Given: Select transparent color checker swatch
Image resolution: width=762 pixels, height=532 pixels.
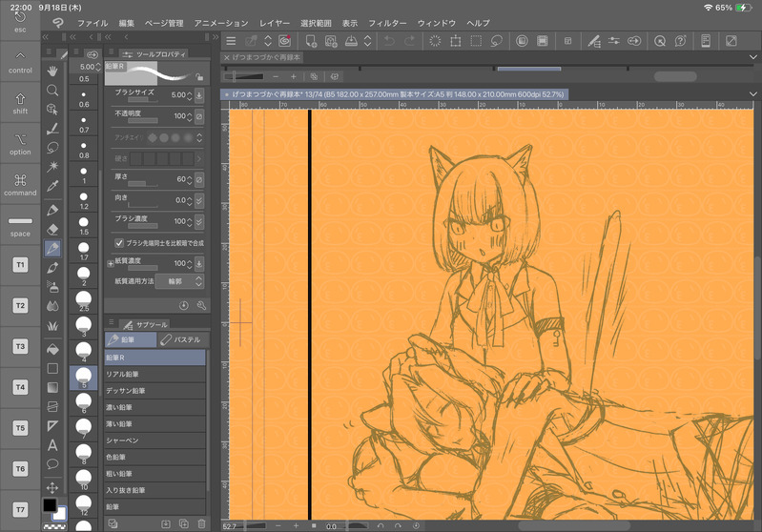Looking at the screenshot, I should 54,526.
